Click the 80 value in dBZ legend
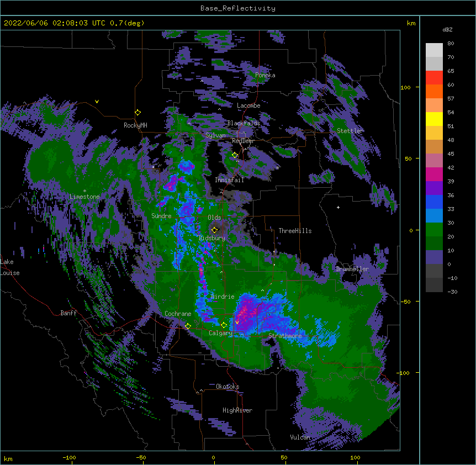 (451, 44)
